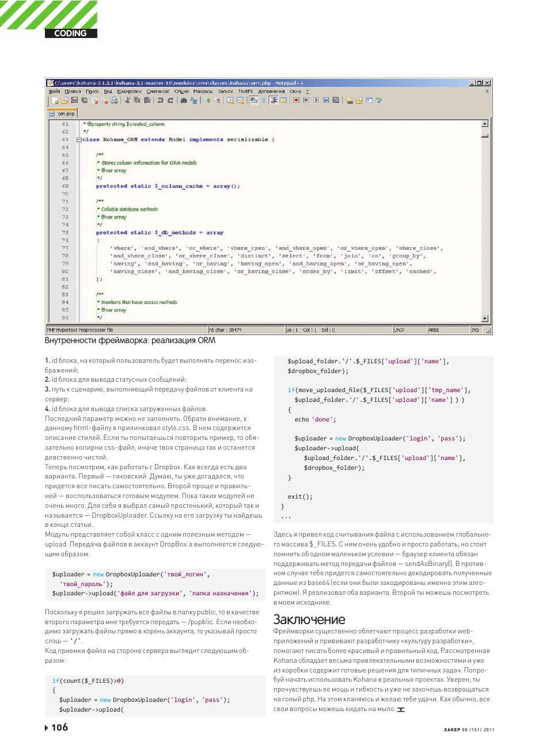Viewport: 539px width, 756px height.
Task: Open the TextFX menu
Action: point(245,92)
